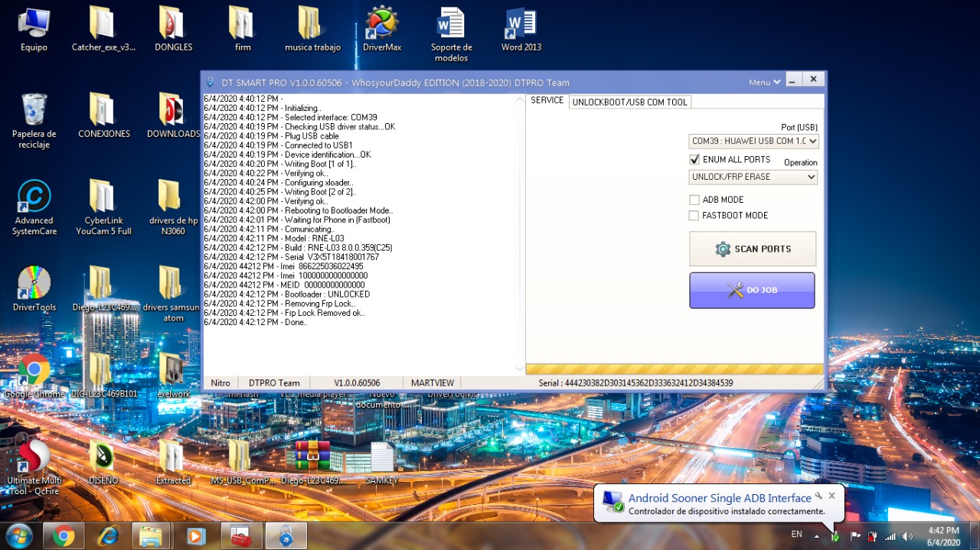Click the safely remove hardware tray icon
Image resolution: width=980 pixels, height=550 pixels.
point(836,536)
